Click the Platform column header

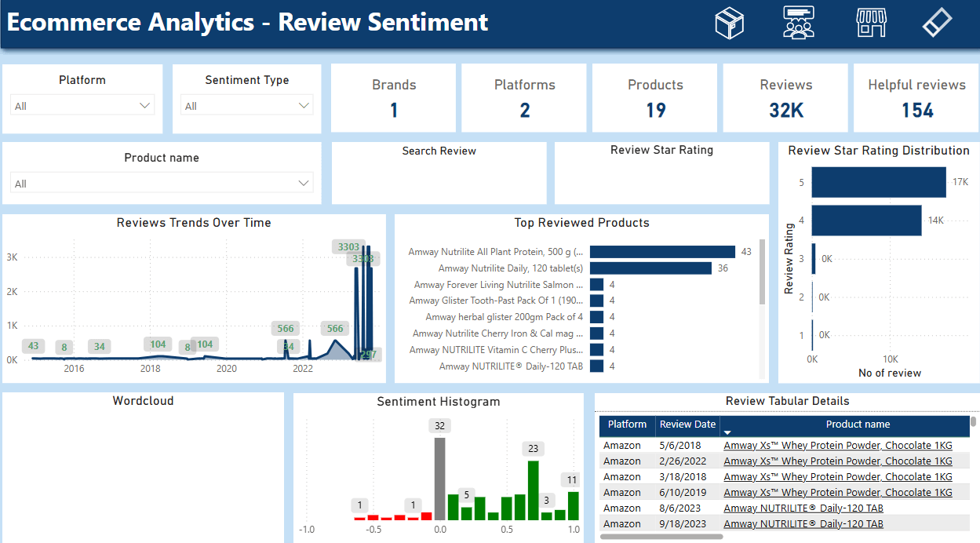[626, 425]
